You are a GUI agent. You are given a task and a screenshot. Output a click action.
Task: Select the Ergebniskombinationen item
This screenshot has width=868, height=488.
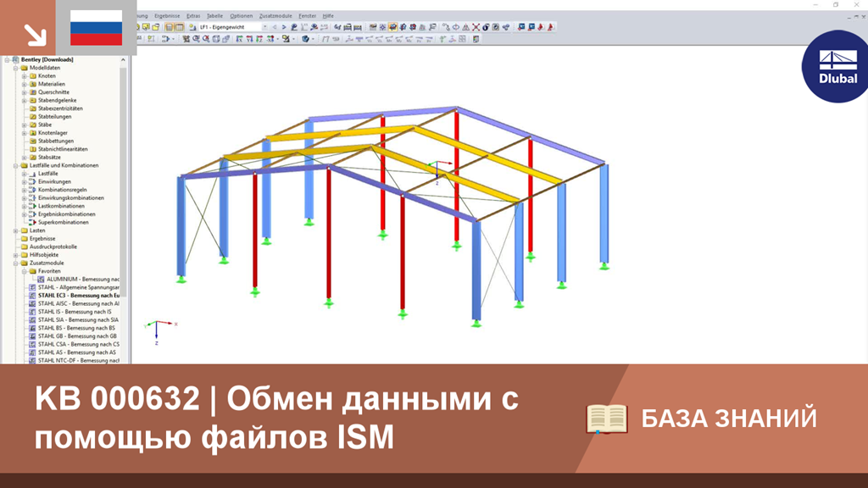coord(66,214)
